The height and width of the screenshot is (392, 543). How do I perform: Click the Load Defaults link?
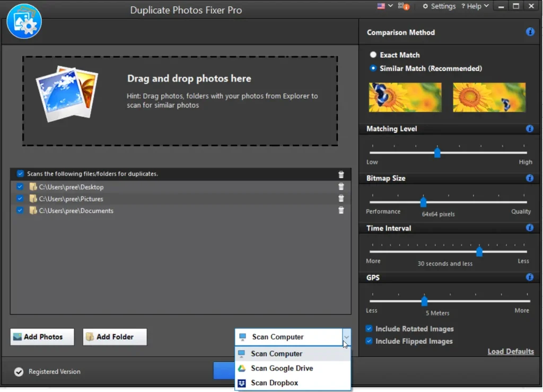pyautogui.click(x=511, y=351)
